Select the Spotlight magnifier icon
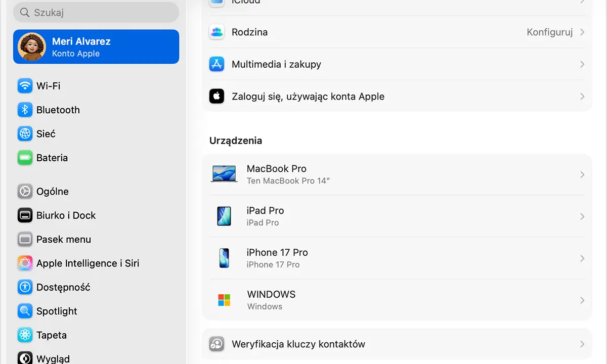 click(x=25, y=311)
